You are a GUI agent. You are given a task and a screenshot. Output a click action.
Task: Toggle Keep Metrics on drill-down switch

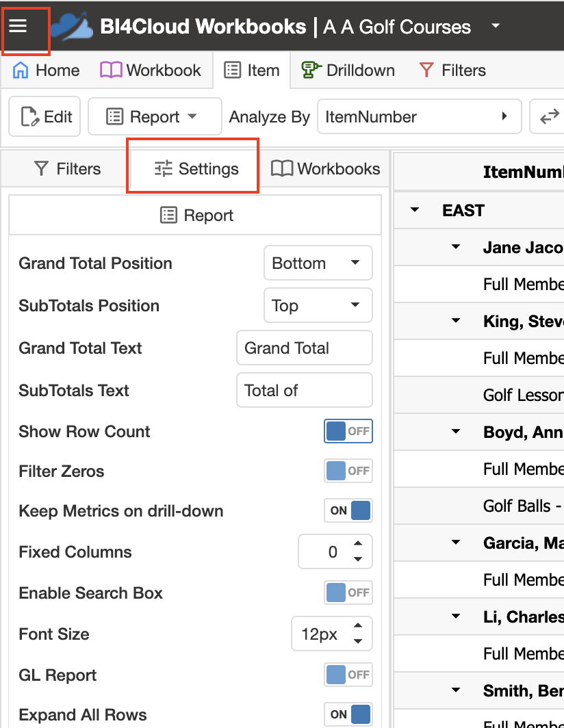[x=348, y=510]
